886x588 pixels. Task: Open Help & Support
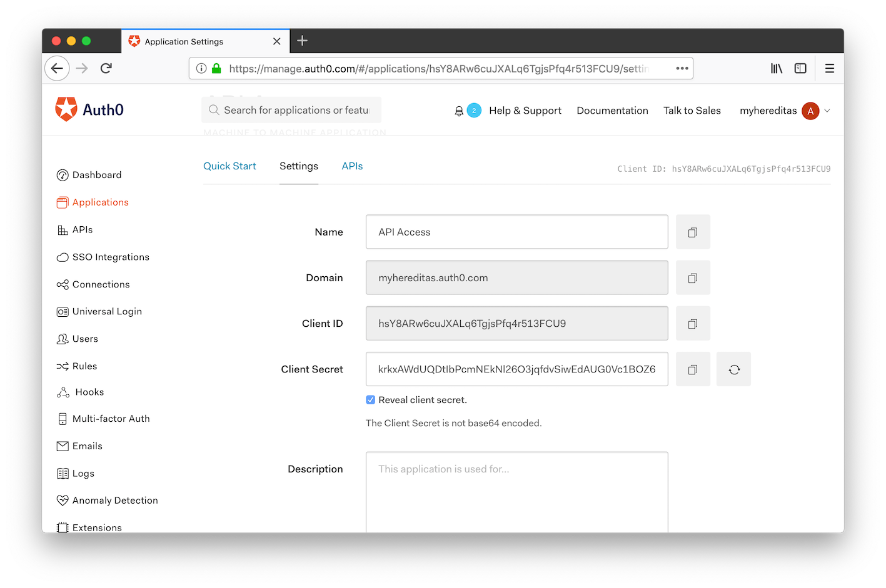(525, 111)
